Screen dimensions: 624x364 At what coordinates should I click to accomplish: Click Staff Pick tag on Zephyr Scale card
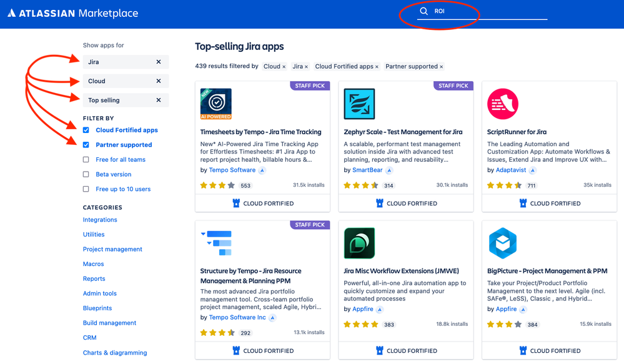coord(453,86)
